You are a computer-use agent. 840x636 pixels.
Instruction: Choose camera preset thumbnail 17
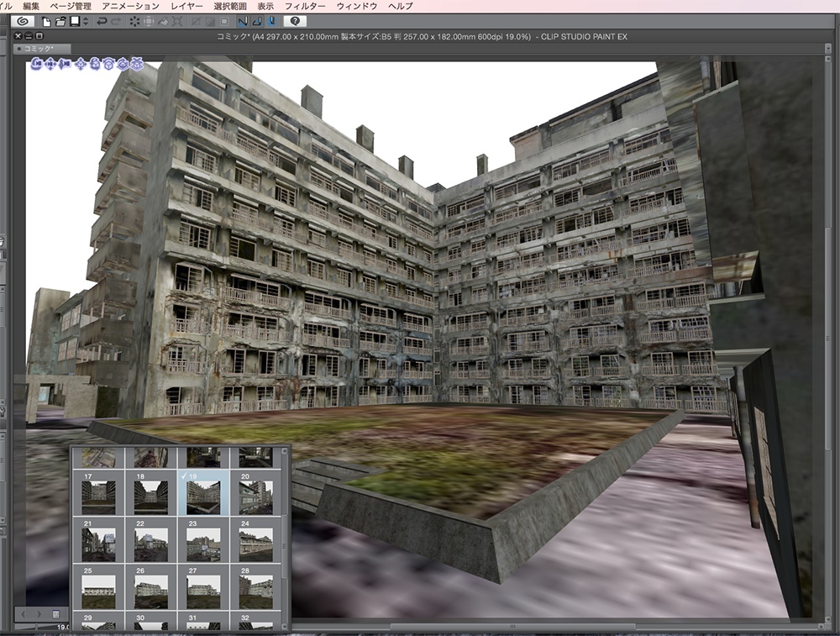98,493
